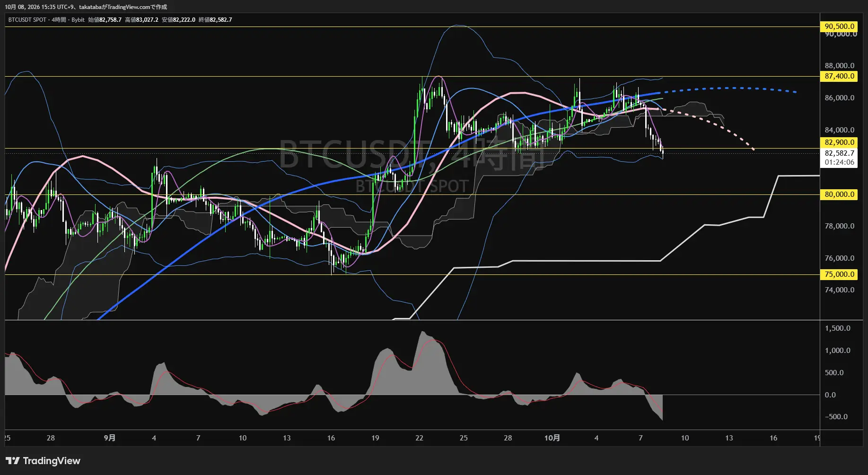
Task: Click the high value 83,027.2 in header
Action: [147, 20]
